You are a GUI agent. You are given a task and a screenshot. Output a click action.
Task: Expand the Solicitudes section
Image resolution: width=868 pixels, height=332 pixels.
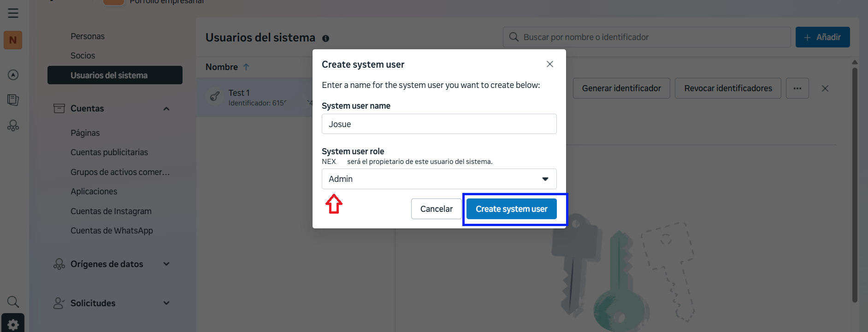pyautogui.click(x=166, y=303)
